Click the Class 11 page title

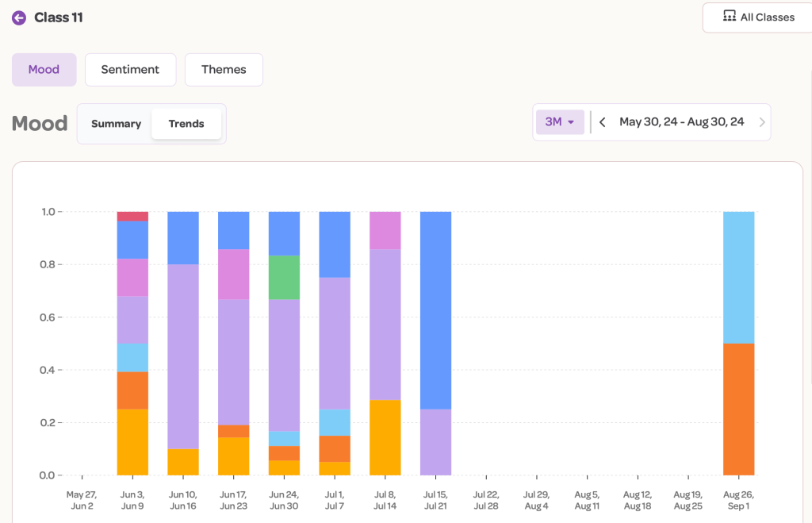(x=58, y=17)
